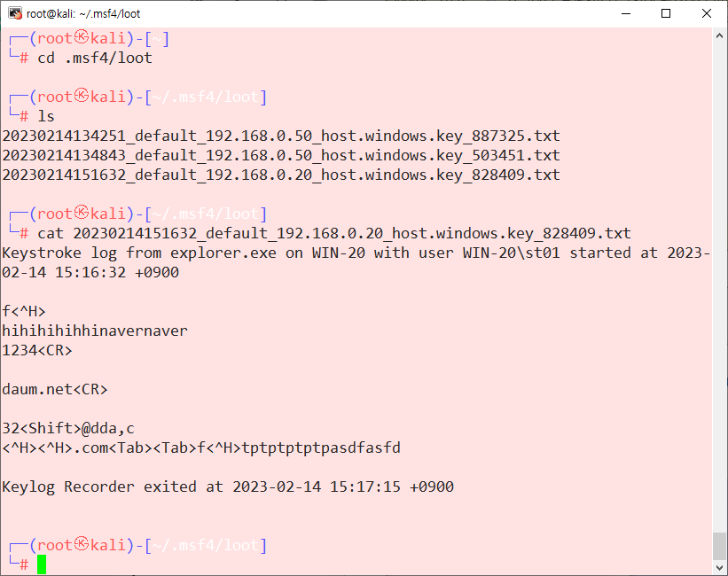Click 'Keylog Recorder exited at' line

tap(228, 486)
